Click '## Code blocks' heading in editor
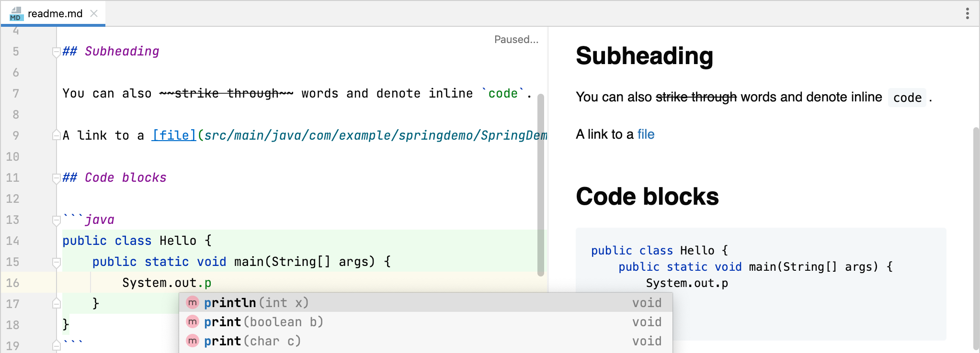This screenshot has width=980, height=353. click(114, 177)
